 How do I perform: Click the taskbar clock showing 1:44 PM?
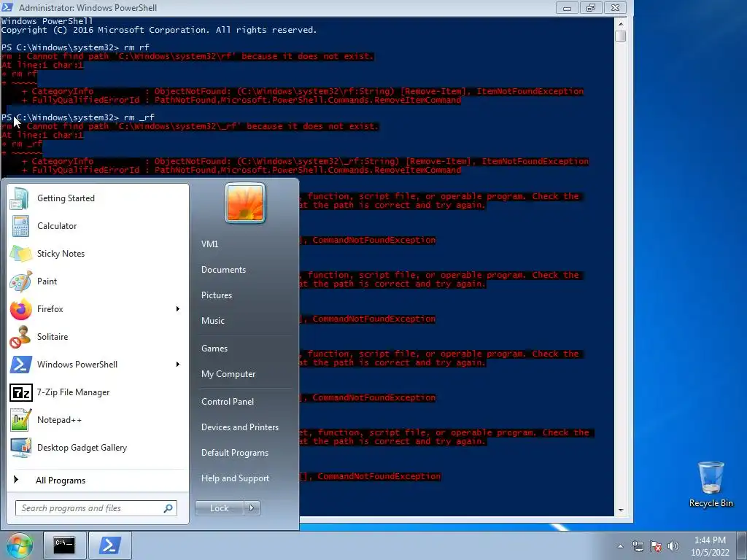(x=710, y=546)
